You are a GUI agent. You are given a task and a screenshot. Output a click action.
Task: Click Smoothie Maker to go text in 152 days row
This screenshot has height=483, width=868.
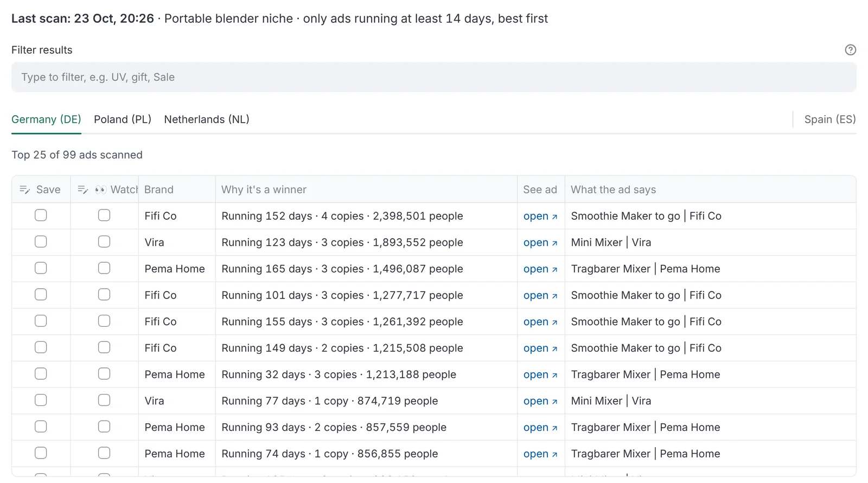pos(626,216)
